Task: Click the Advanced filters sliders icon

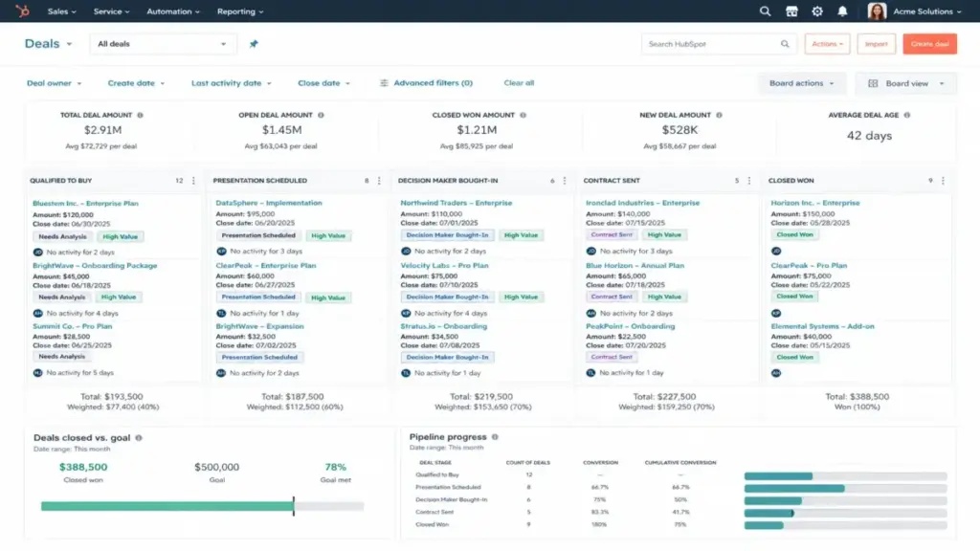Action: (384, 83)
